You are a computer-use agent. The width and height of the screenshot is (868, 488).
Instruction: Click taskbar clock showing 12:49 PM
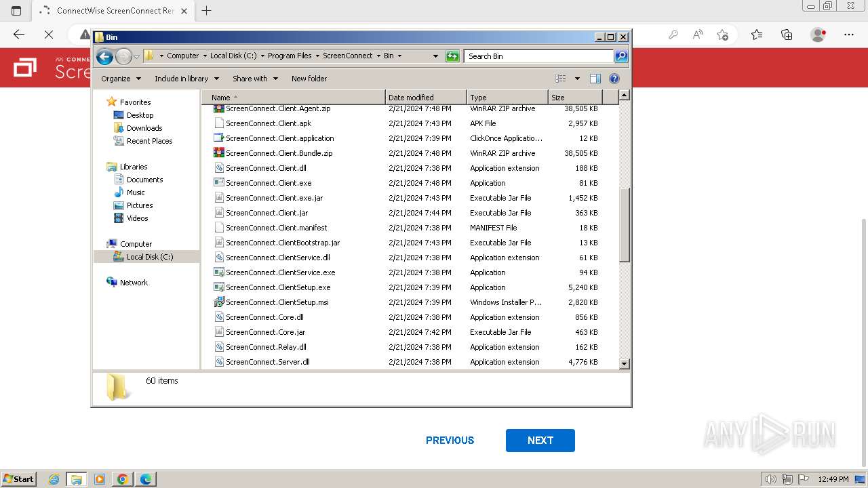[x=833, y=479]
